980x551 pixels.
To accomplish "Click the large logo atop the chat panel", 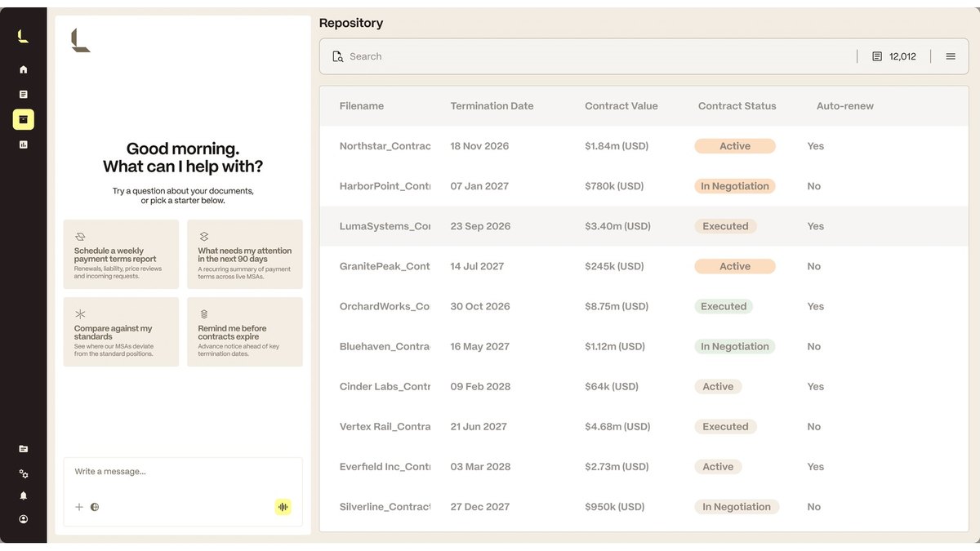I will [x=80, y=40].
